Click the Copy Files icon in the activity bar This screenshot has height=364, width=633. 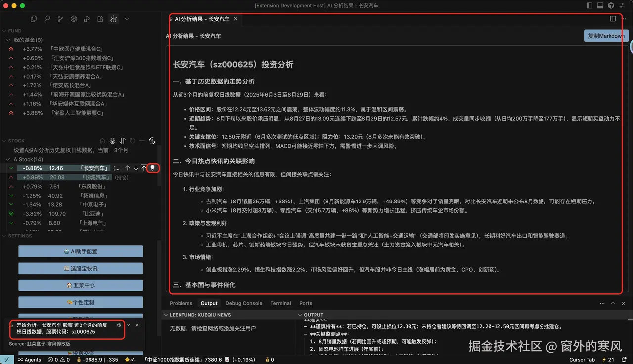[33, 18]
